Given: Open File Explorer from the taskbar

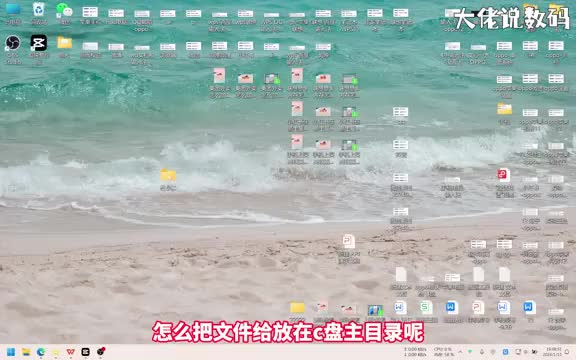Looking at the screenshot, I should click(x=26, y=352).
